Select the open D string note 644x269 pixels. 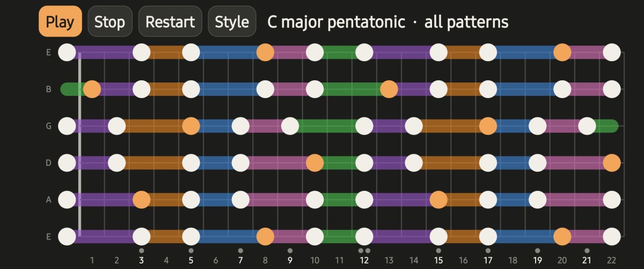(x=67, y=162)
